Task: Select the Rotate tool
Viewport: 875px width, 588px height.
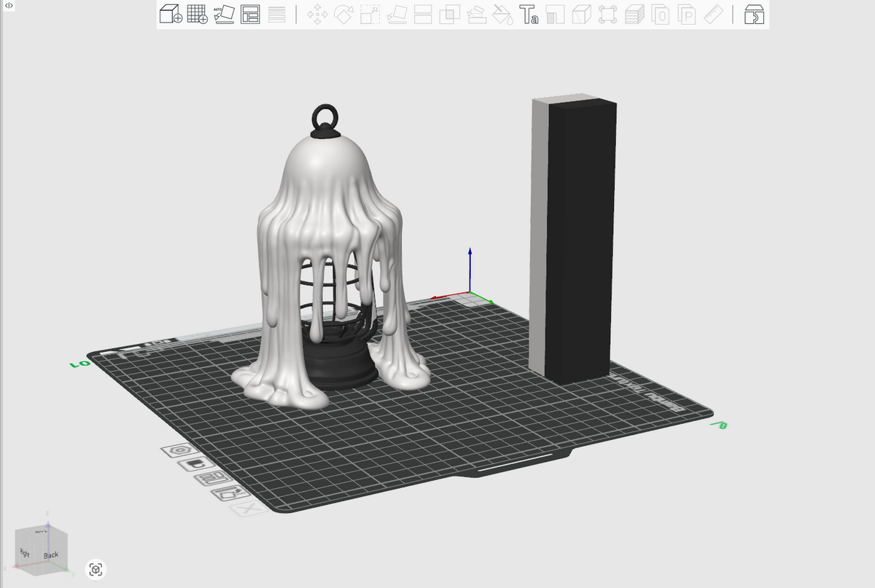Action: pos(343,14)
